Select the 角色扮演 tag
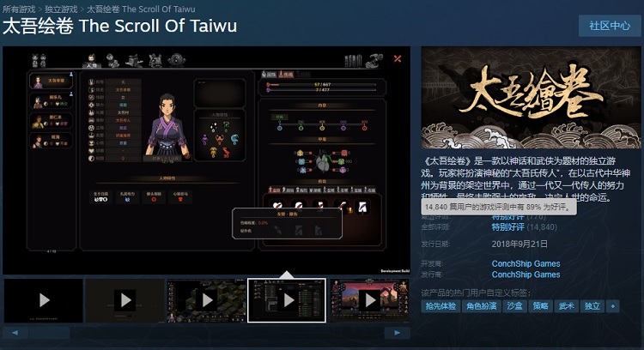This screenshot has height=350, width=644. (482, 306)
